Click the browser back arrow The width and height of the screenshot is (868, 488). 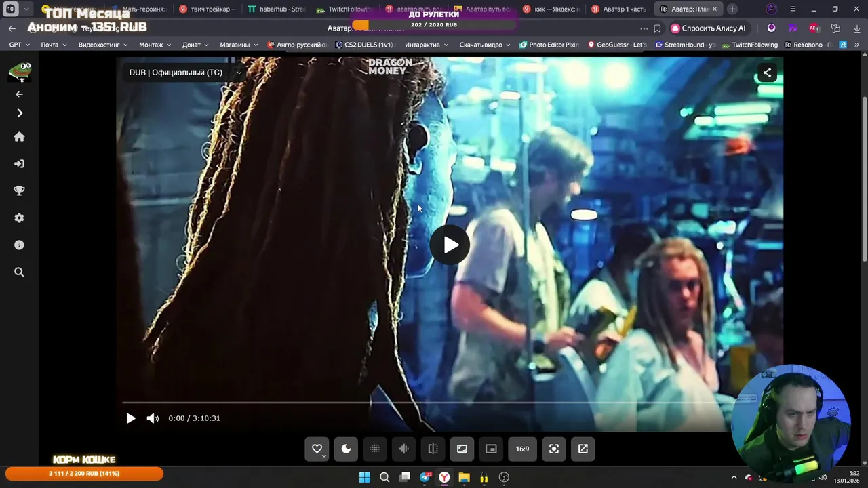click(x=12, y=28)
